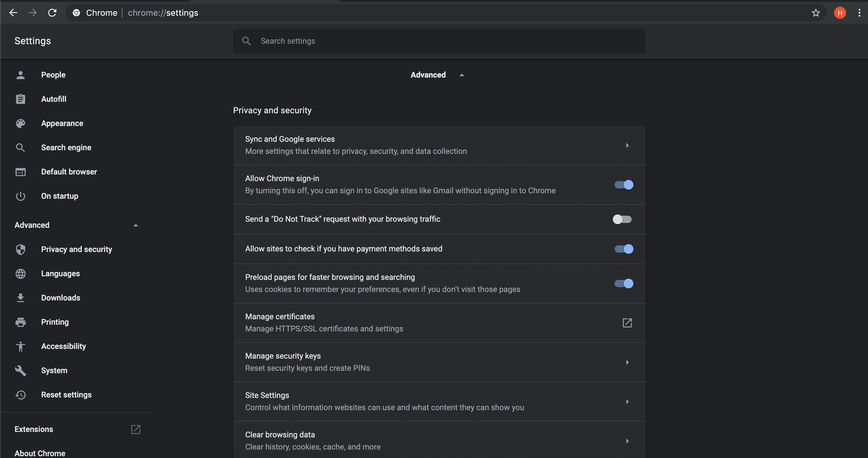Screen dimensions: 868x458
Task: Click the Accessibility figure icon
Action: (x=21, y=346)
